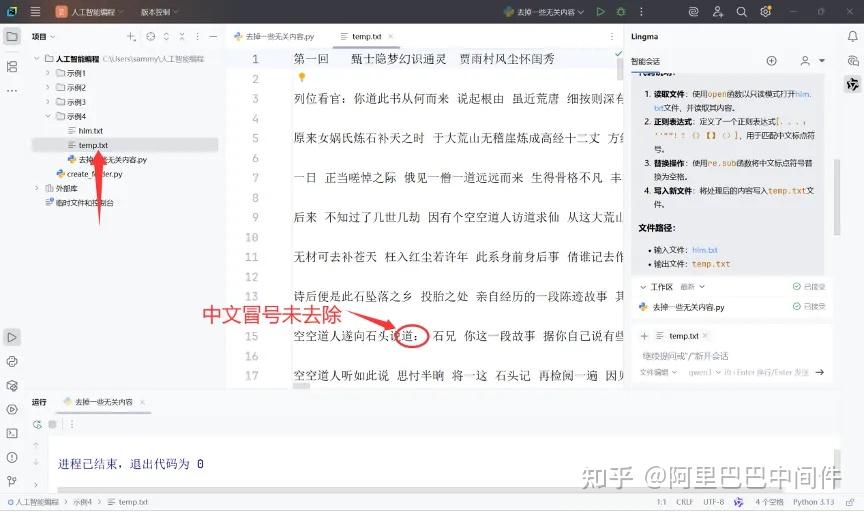Open the 版本控制 dropdown

(x=159, y=12)
